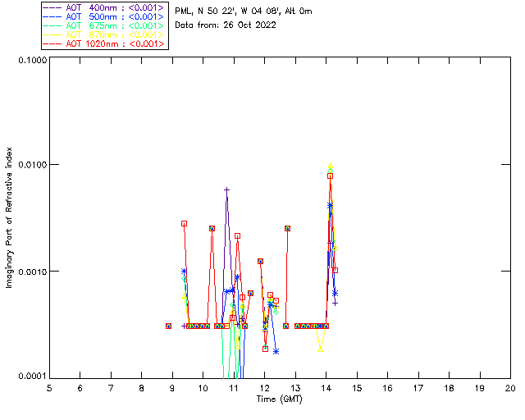525x420 pixels.
Task: Click the hour 7 x-axis tick label
Action: [x=111, y=388]
